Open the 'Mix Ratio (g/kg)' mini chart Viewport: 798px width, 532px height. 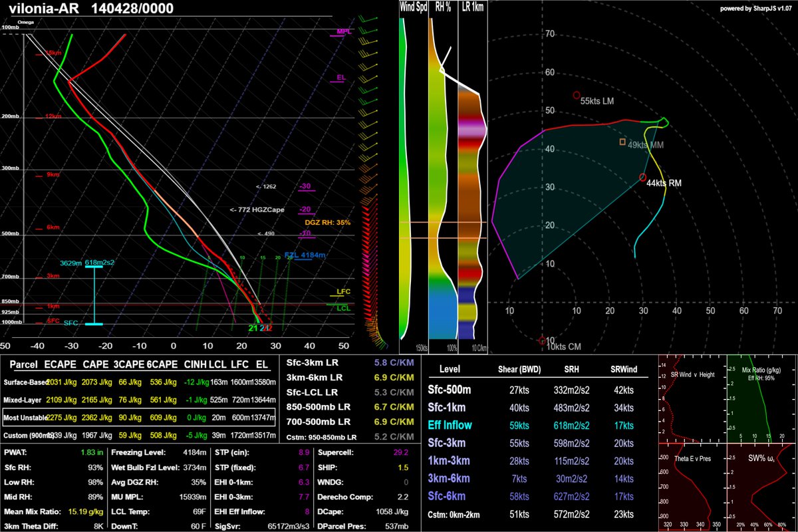pos(760,399)
